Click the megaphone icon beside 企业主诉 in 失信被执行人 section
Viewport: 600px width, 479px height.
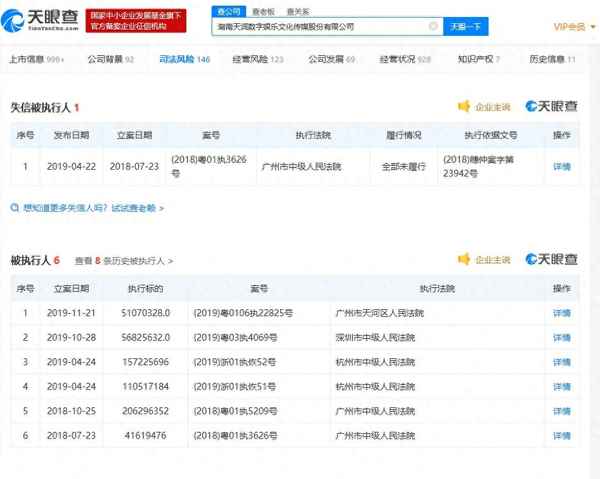[x=464, y=106]
